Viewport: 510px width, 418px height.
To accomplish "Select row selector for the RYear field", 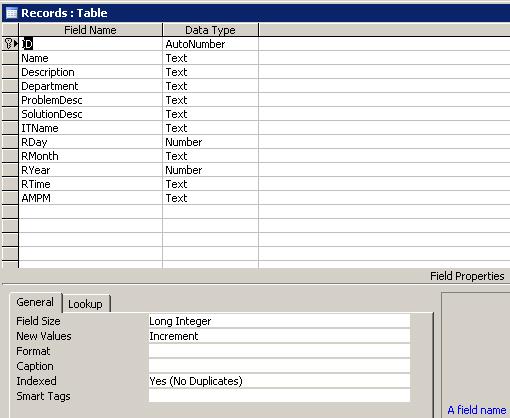I will click(x=10, y=170).
